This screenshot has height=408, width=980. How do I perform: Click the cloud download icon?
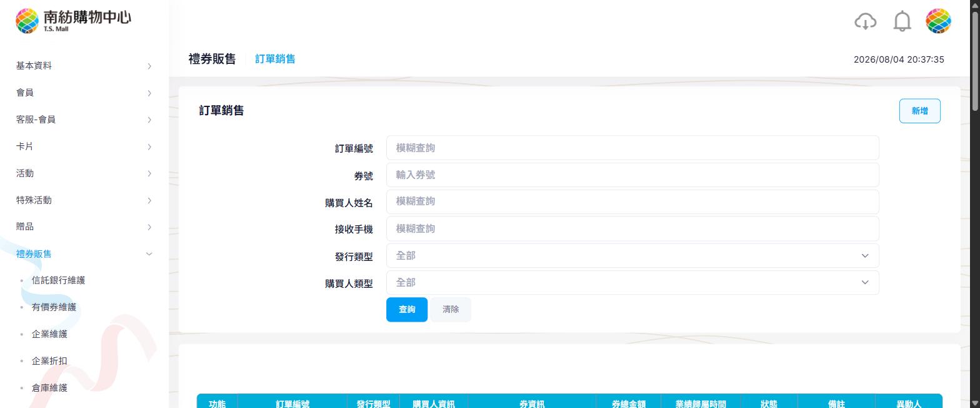point(865,21)
